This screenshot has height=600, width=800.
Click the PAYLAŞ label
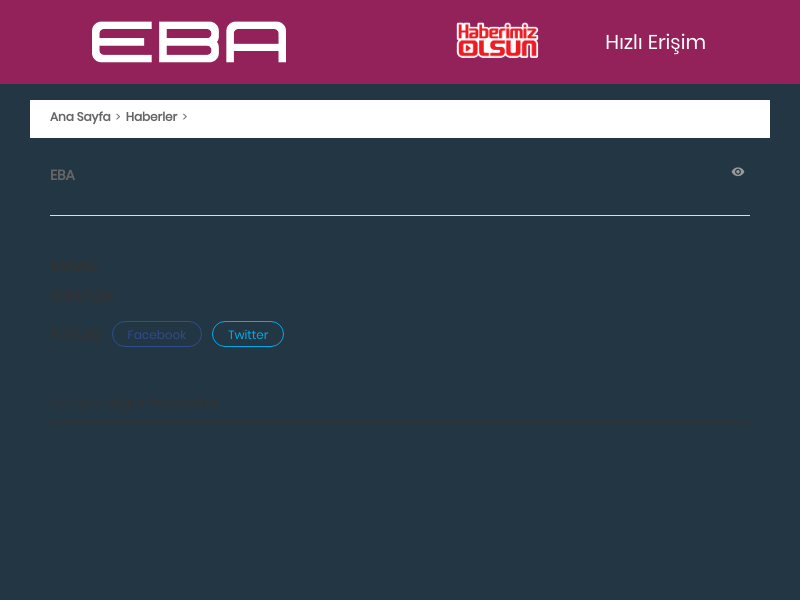(x=77, y=334)
